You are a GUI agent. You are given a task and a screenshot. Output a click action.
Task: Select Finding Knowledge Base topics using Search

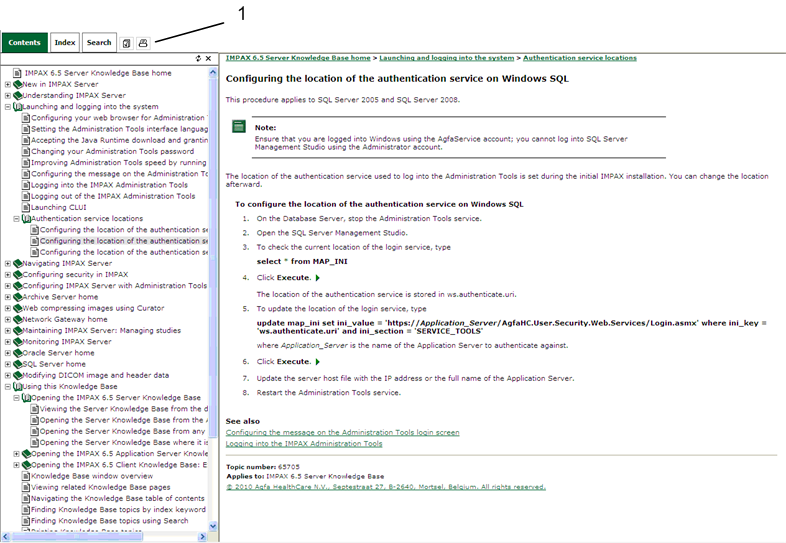click(x=110, y=521)
